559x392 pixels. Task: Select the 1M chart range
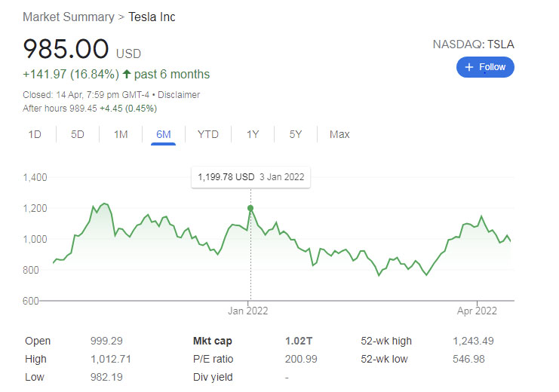(x=121, y=134)
